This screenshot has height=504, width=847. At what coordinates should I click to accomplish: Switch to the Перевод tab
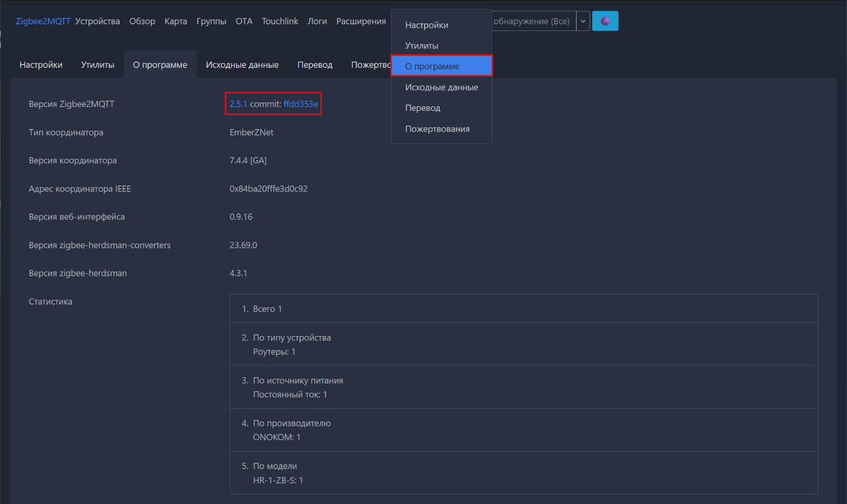tap(315, 65)
